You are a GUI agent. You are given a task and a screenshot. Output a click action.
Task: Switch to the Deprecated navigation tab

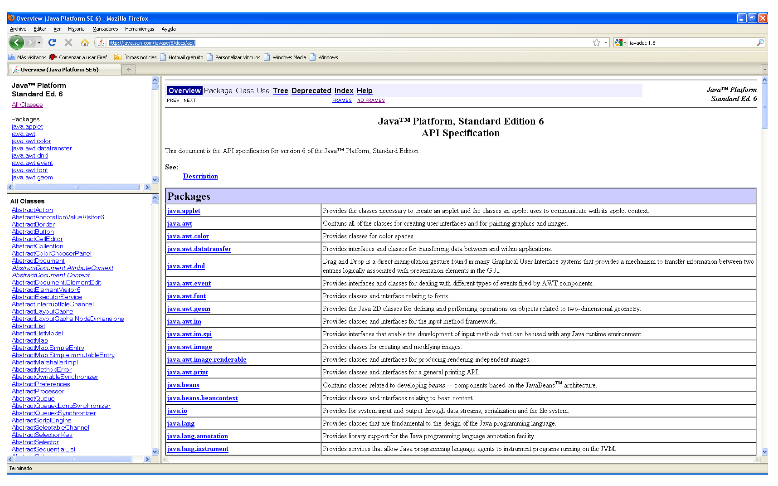click(x=311, y=90)
